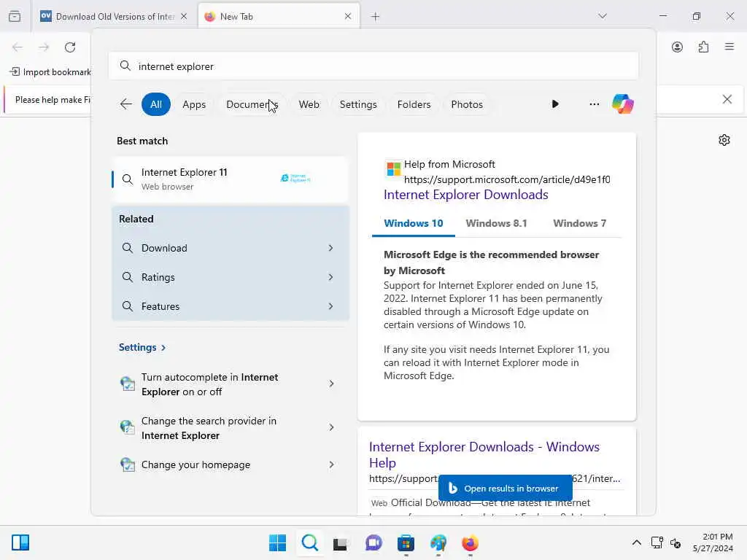Click the Firefox account icon
Screen dimensions: 747x560
click(677, 47)
